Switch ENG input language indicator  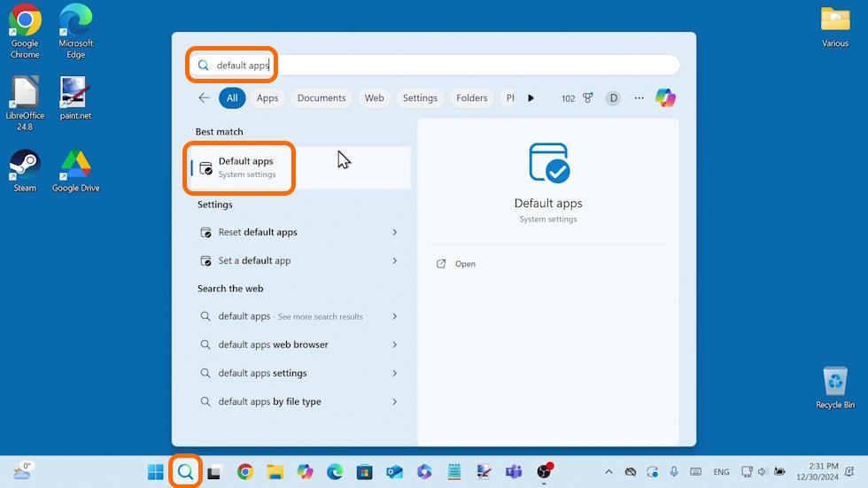pyautogui.click(x=721, y=472)
